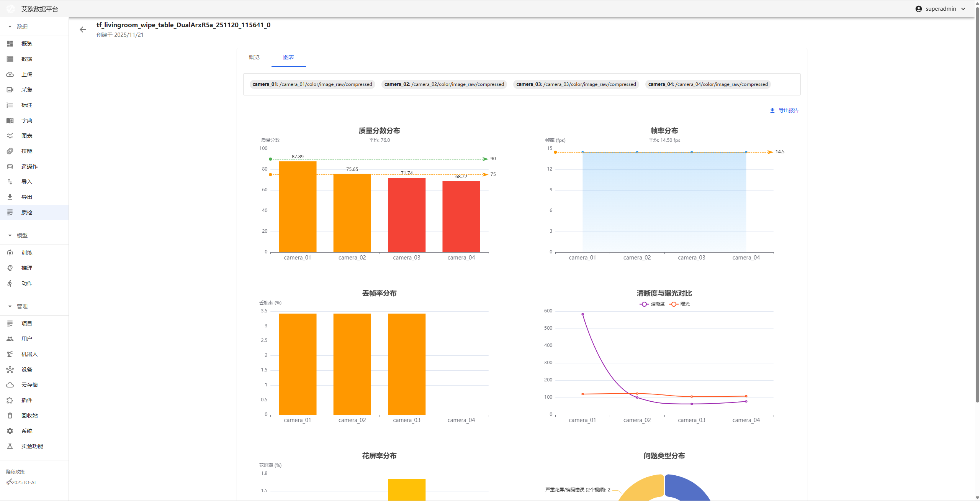Open 云存储 cloud storage icon

(10, 385)
